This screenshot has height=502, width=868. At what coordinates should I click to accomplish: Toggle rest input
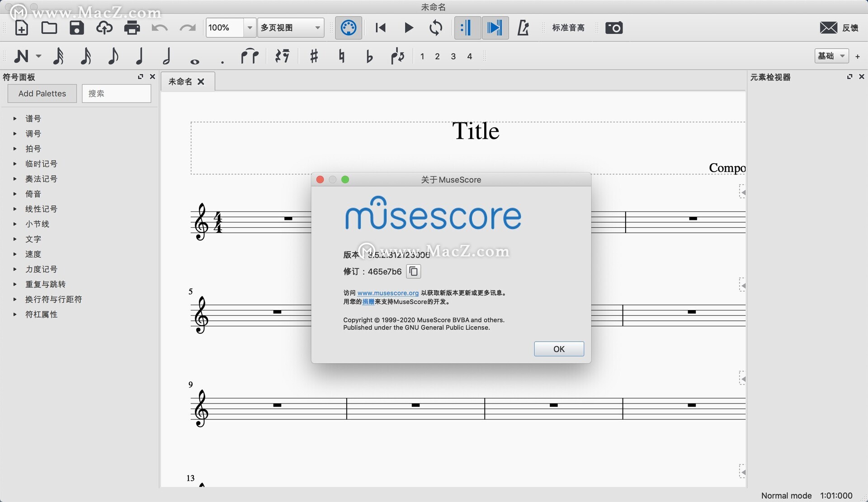(283, 56)
